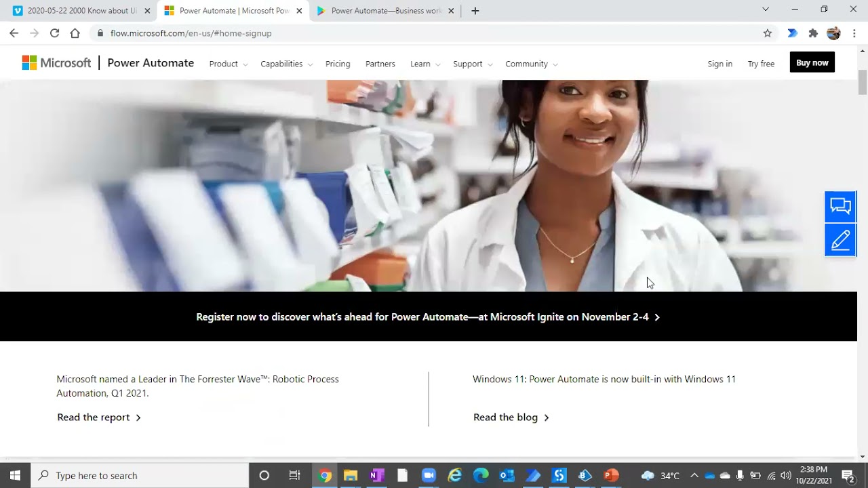
Task: Open the Chrome profile avatar
Action: tap(834, 33)
